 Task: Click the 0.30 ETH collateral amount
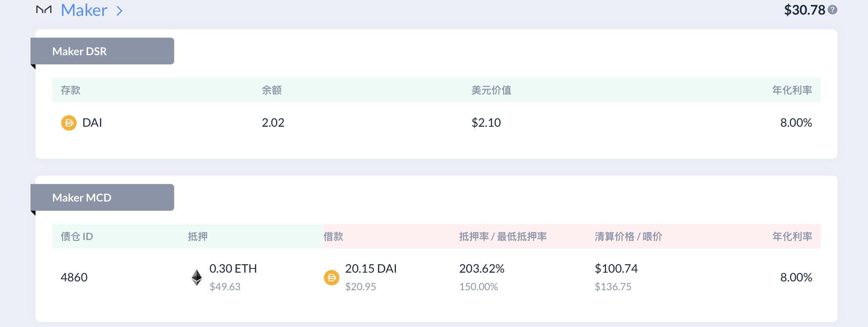coord(233,268)
